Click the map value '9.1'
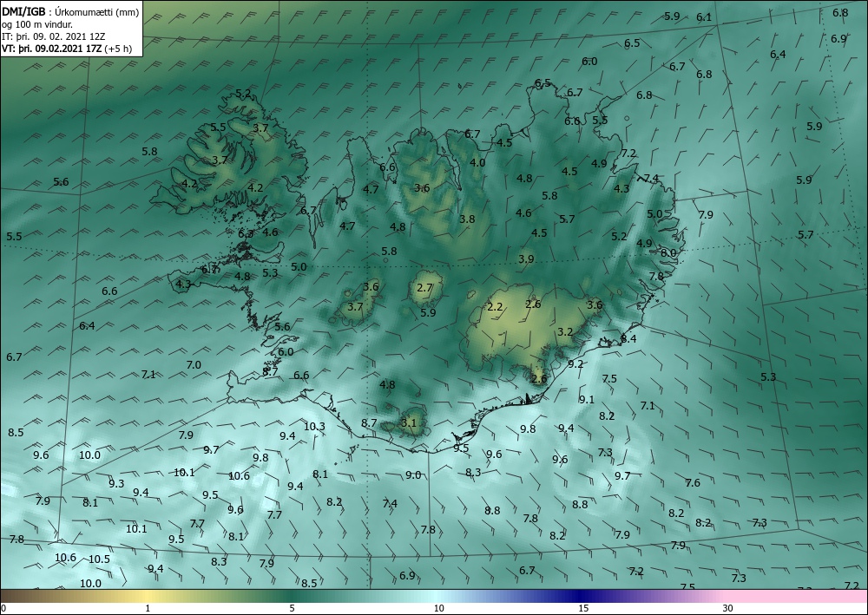This screenshot has height=615, width=868. point(587,399)
